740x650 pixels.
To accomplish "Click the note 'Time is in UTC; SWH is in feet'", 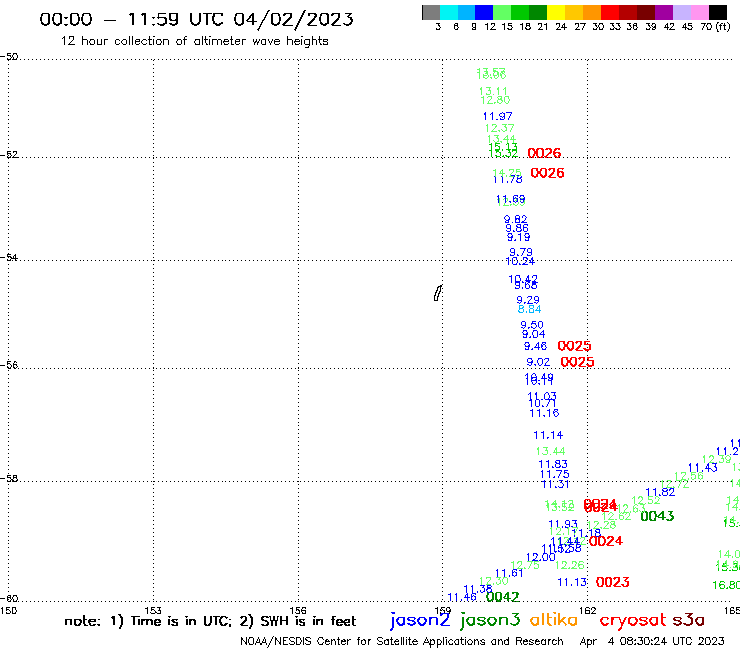I will 210,621.
